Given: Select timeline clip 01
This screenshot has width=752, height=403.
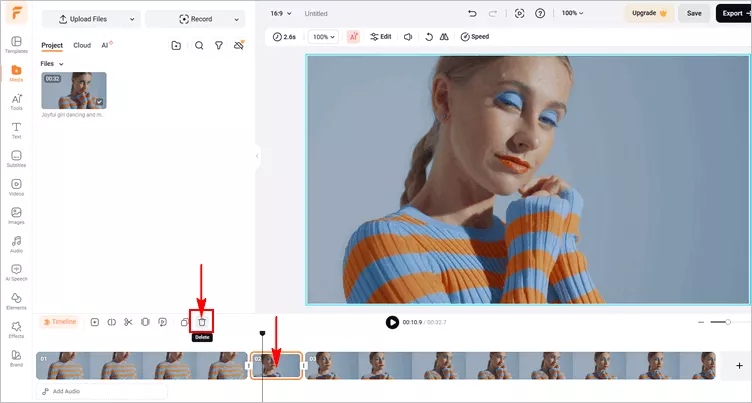Looking at the screenshot, I should [x=142, y=366].
